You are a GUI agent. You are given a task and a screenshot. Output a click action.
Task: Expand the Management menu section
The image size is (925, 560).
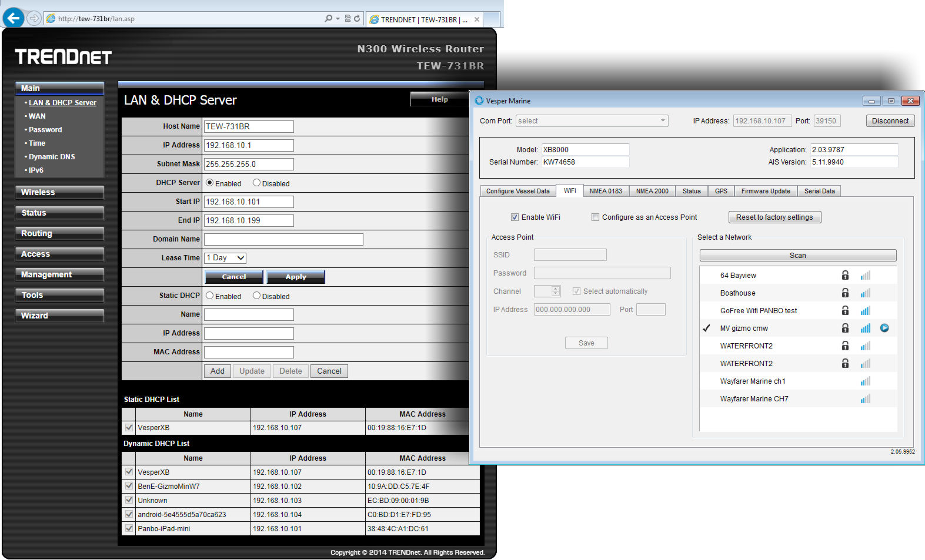tap(59, 274)
